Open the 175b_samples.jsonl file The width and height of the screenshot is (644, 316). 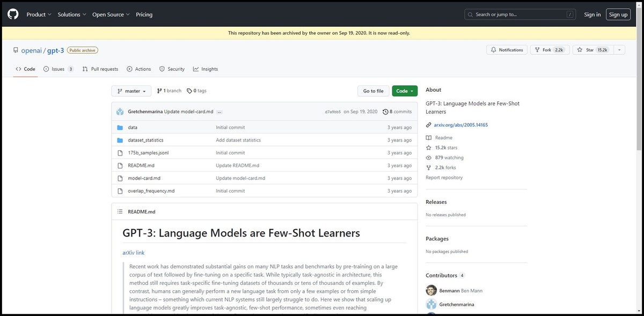pyautogui.click(x=148, y=153)
